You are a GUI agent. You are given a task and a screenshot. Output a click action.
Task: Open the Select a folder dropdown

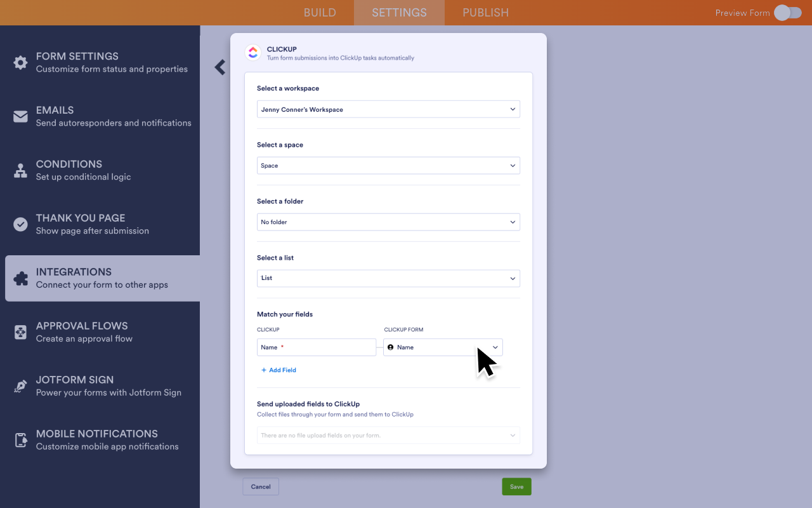[x=388, y=222]
